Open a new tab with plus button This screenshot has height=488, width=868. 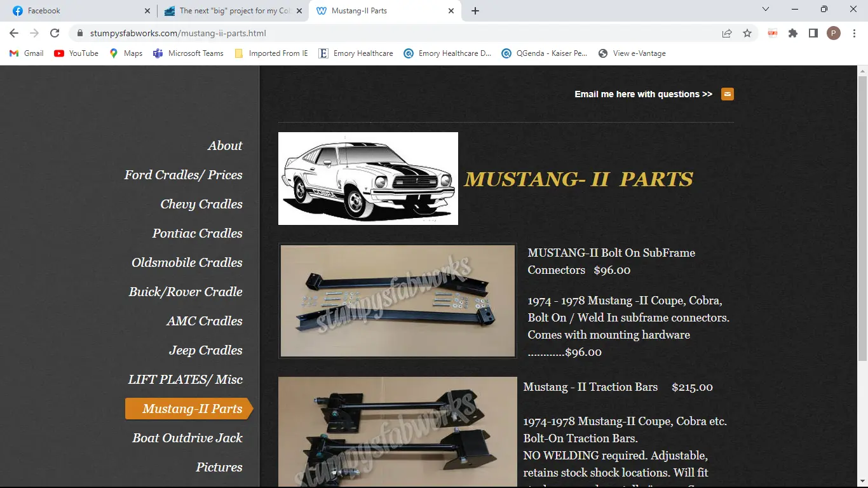(475, 11)
